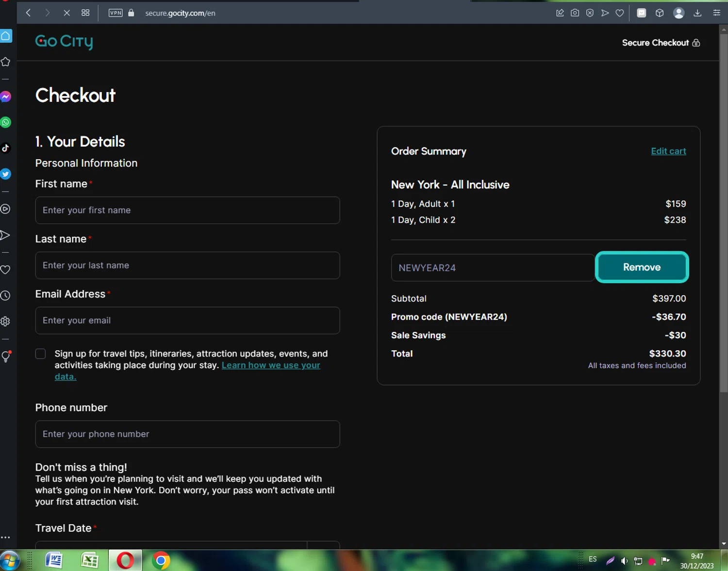Click the Opera taskbar icon

(x=125, y=560)
